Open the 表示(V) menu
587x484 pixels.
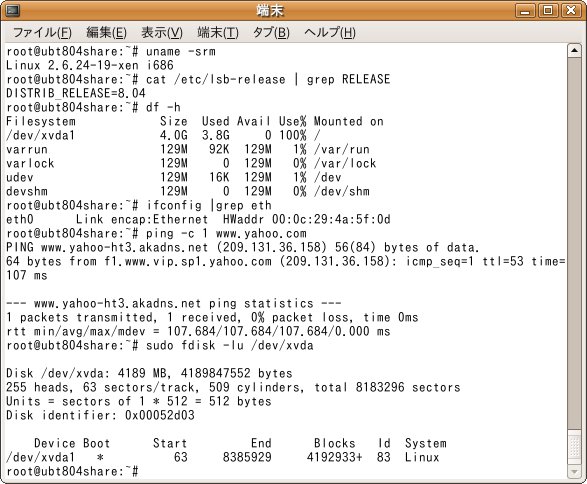click(162, 33)
